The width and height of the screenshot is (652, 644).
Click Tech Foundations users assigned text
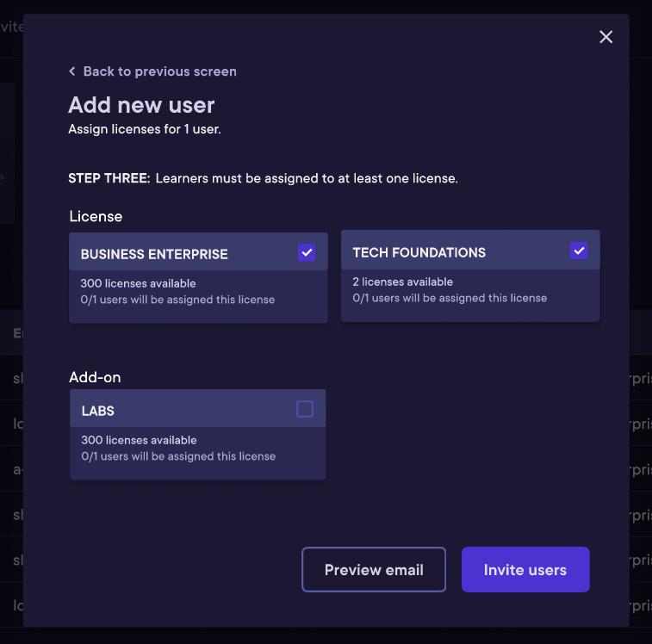click(x=450, y=298)
